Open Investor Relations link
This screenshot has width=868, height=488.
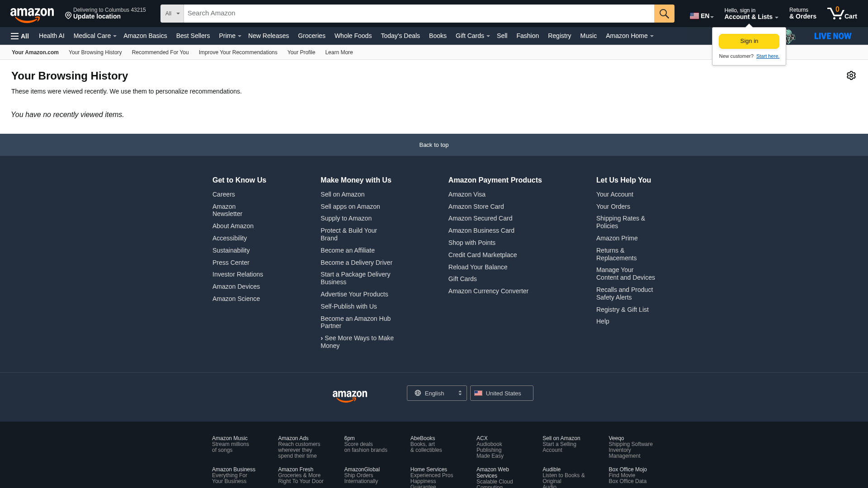[x=238, y=274]
